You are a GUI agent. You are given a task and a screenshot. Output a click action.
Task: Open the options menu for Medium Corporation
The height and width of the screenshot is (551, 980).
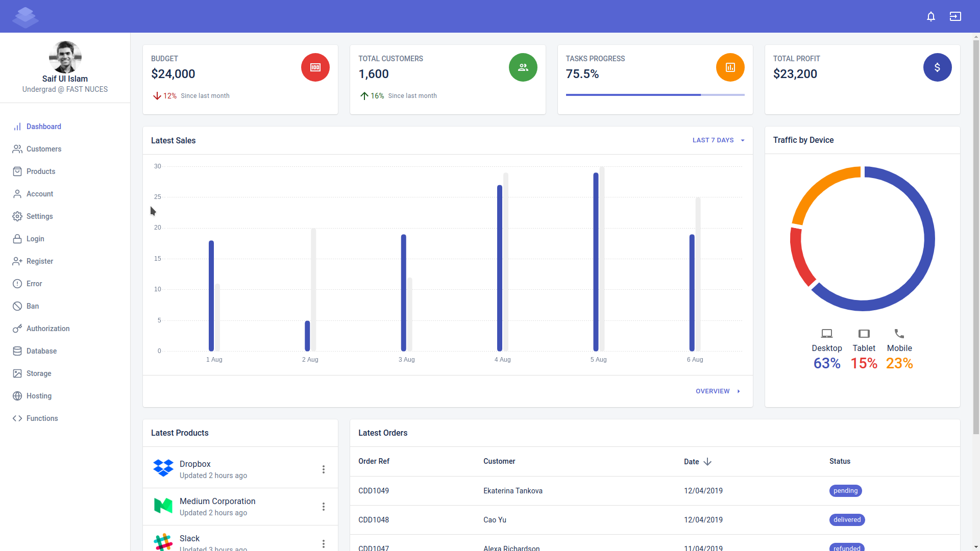pos(323,506)
